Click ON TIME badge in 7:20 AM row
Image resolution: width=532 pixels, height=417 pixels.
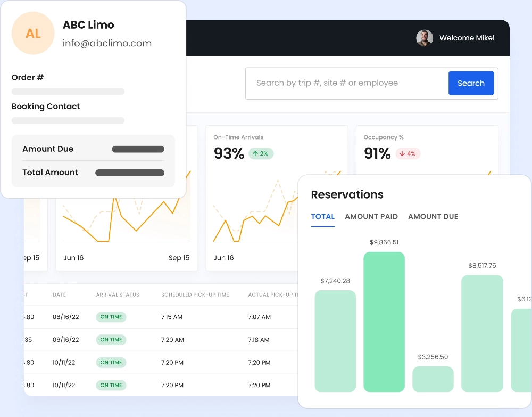pos(111,340)
